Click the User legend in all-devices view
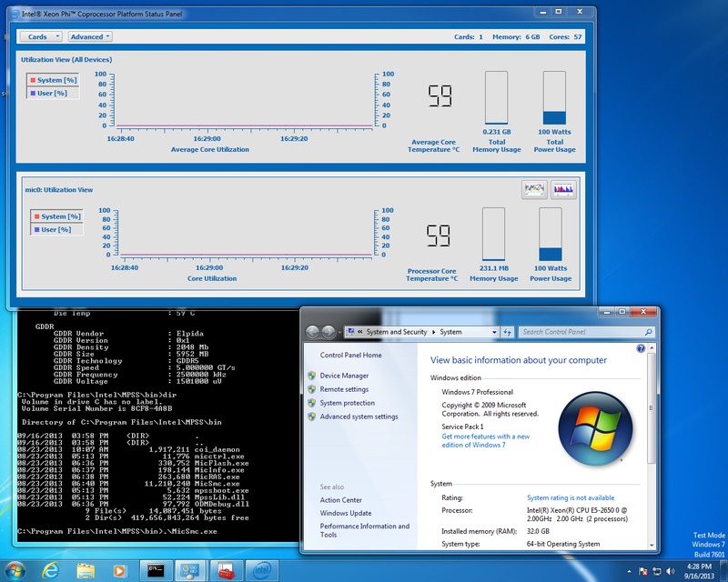Screen dimensions: 728x582 [51, 93]
